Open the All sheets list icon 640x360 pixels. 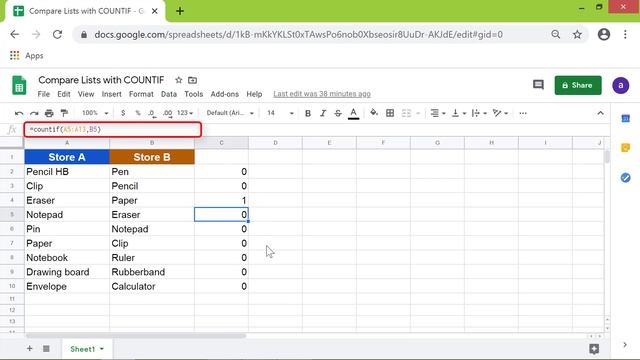[x=46, y=349]
